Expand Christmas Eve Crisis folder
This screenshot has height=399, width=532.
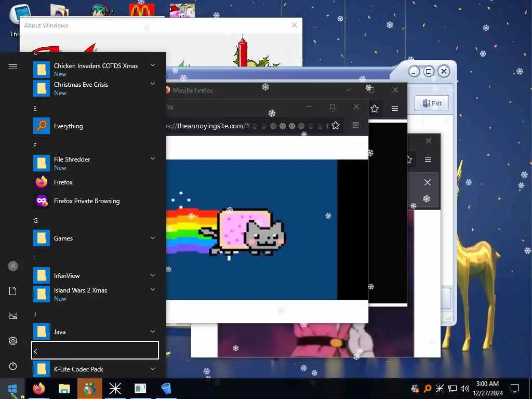pyautogui.click(x=153, y=84)
